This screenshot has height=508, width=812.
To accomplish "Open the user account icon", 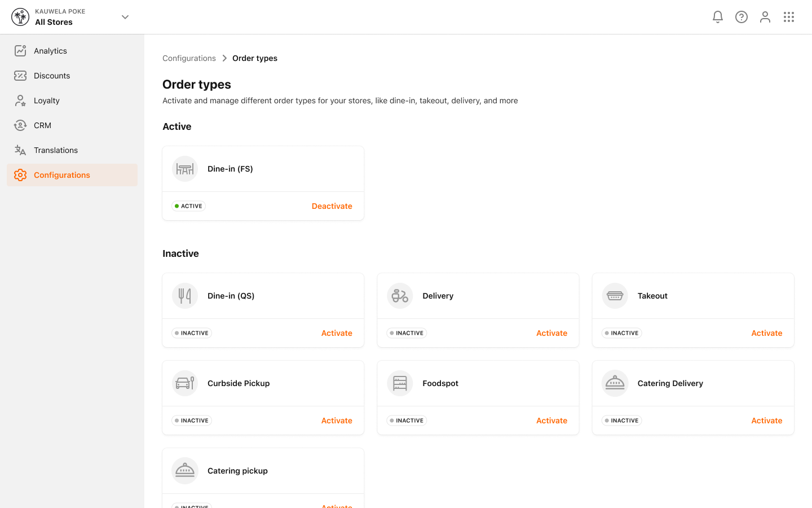I will point(765,17).
